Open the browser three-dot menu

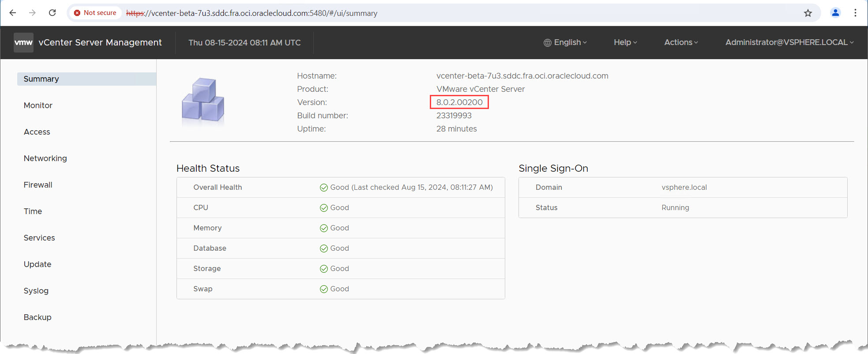pos(855,13)
